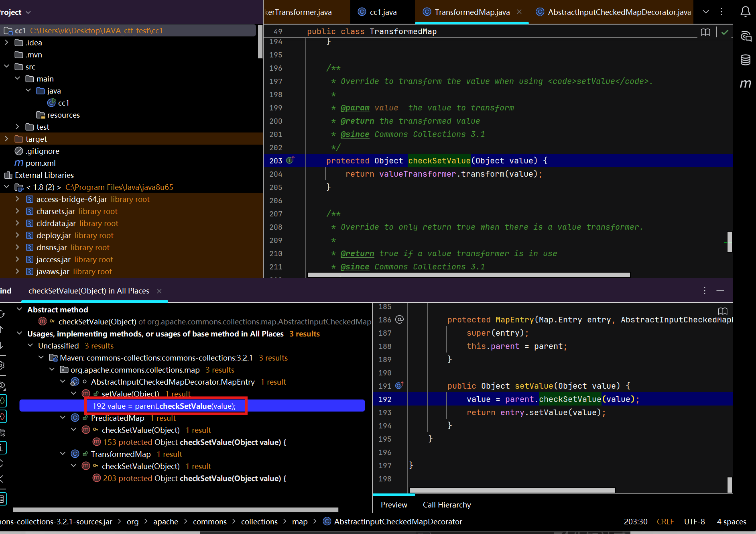Open the Notifications bell icon
Screen dimensions: 756x534
click(x=745, y=12)
